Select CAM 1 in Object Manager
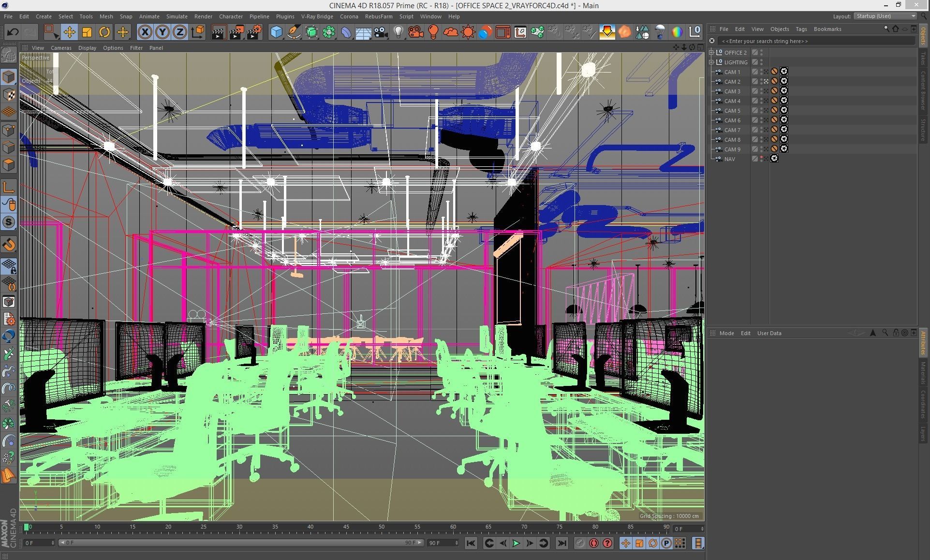930x560 pixels. click(732, 72)
